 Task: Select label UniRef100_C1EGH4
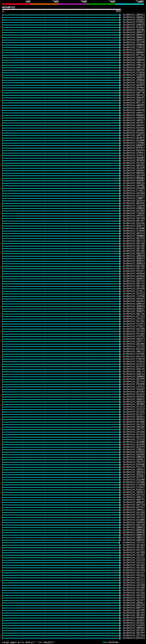point(133,213)
